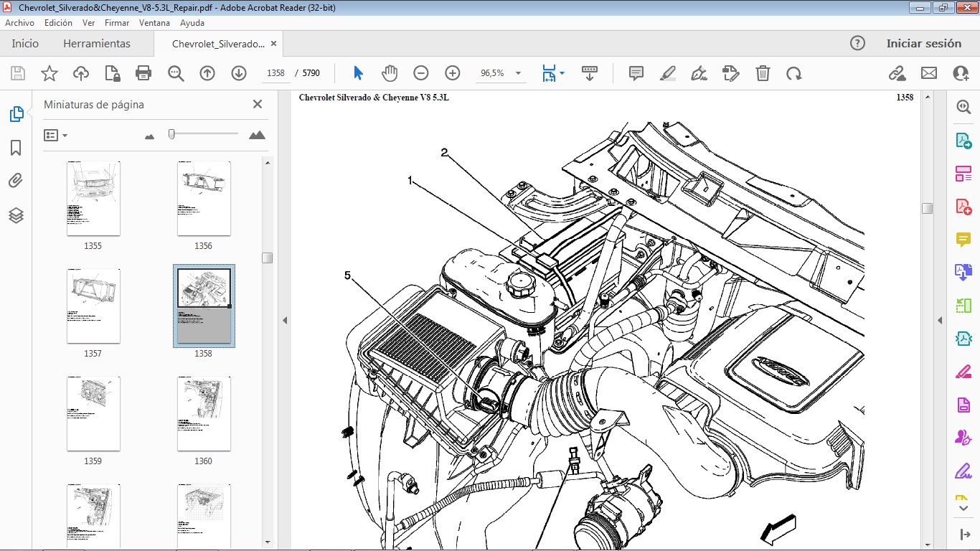
Task: Collapse the right tools pane arrow
Action: [x=940, y=321]
